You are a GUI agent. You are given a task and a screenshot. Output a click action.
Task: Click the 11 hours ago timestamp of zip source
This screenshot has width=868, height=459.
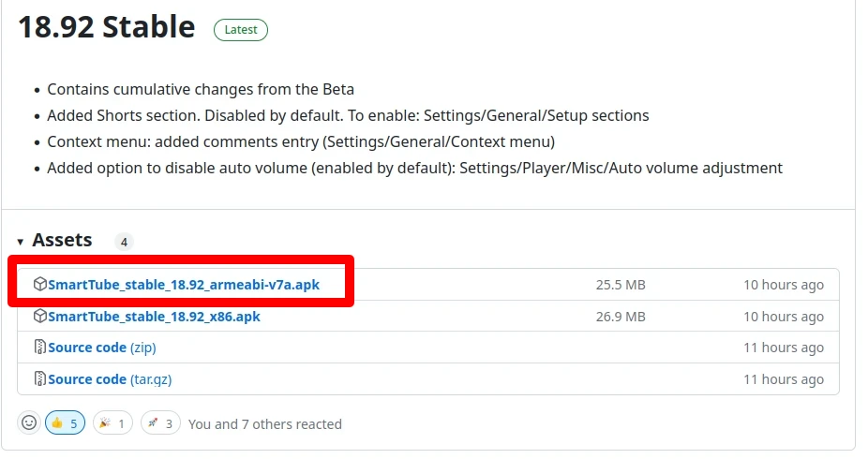click(x=784, y=348)
